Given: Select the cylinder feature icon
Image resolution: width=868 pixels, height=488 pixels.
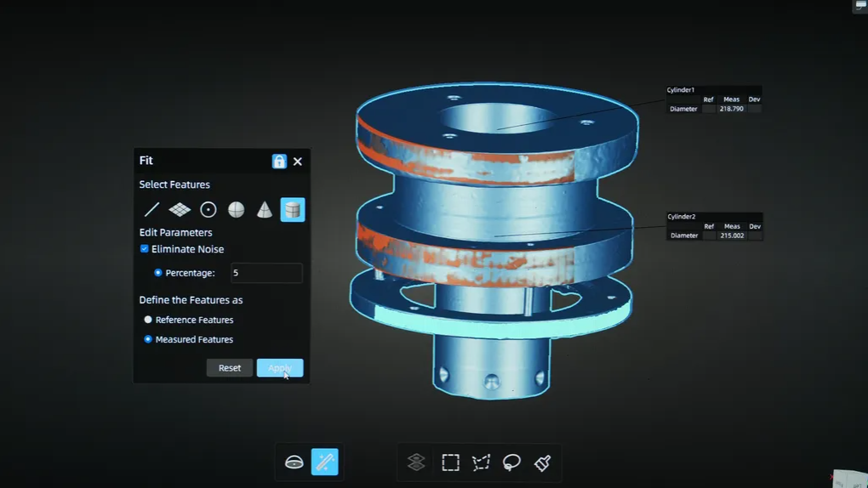Looking at the screenshot, I should [292, 209].
